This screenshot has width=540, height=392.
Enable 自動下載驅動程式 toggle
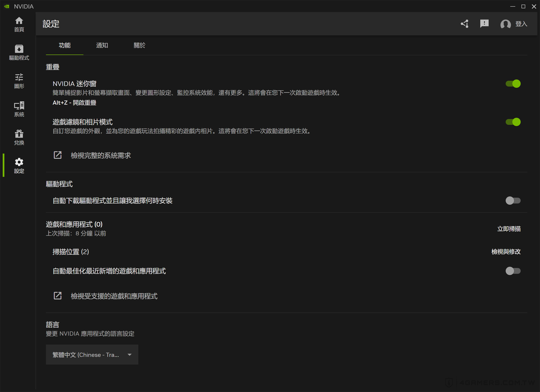(513, 201)
